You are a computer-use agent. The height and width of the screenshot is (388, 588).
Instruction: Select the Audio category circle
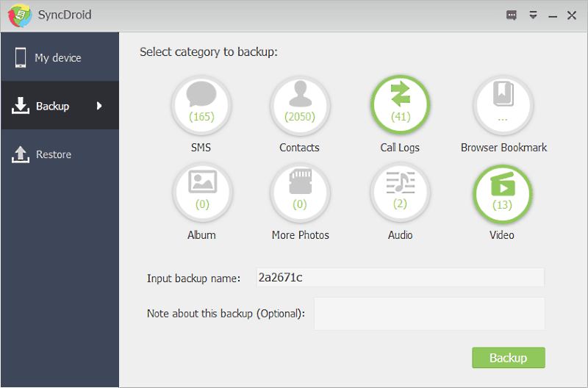(400, 193)
